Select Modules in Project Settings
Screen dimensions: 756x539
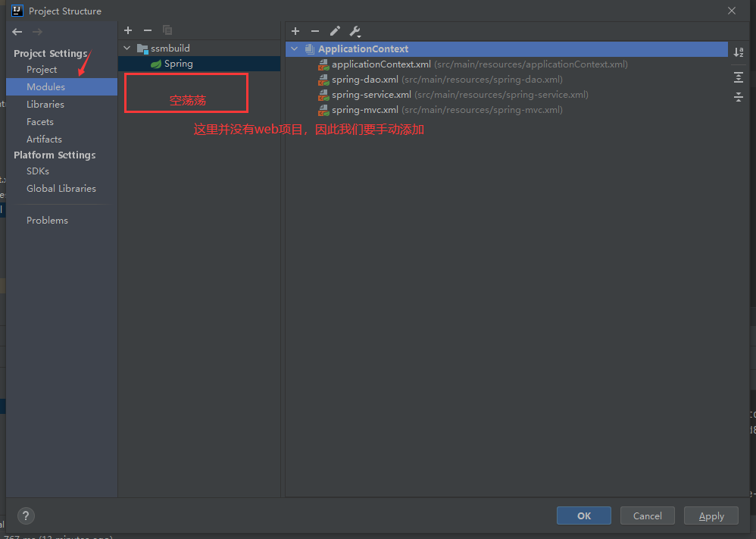61,87
